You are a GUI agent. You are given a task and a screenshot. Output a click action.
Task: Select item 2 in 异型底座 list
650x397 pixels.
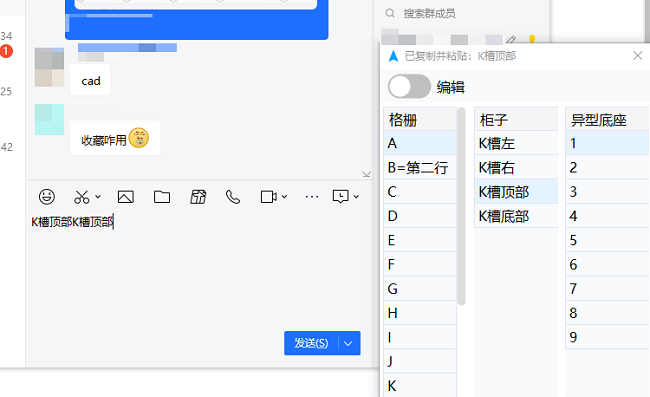(x=607, y=167)
